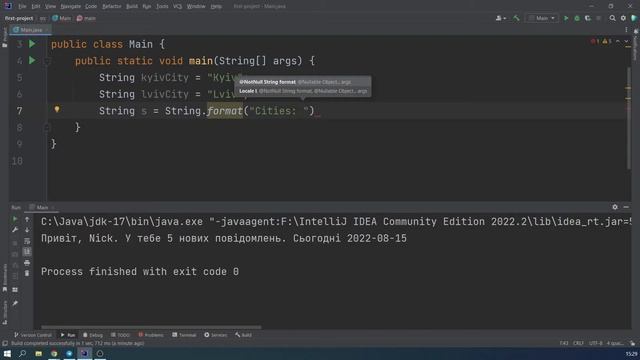
Task: Rerun Main in the Run tool window
Action: pos(15,219)
